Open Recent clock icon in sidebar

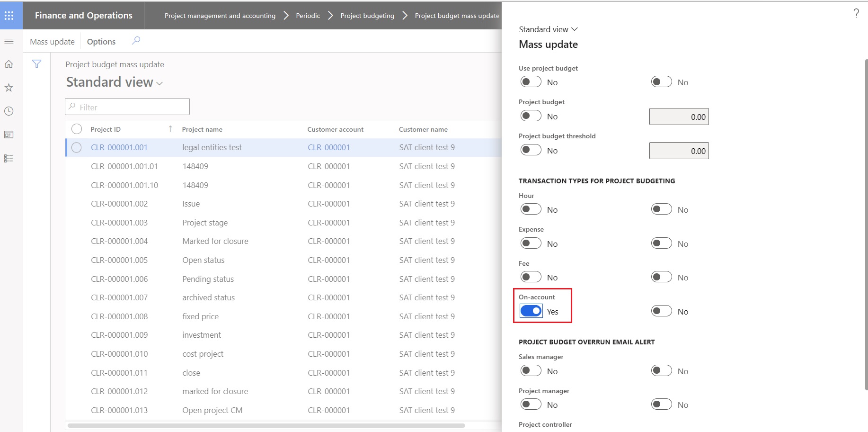[9, 111]
